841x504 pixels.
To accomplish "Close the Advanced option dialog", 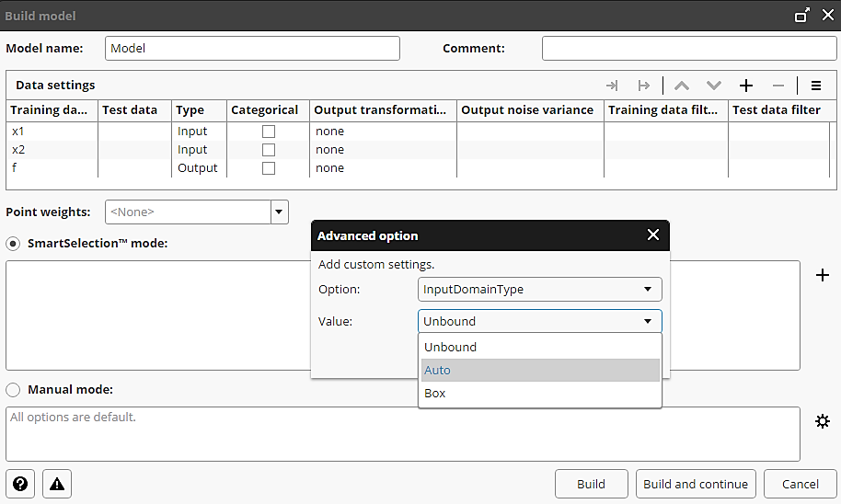I will 652,235.
